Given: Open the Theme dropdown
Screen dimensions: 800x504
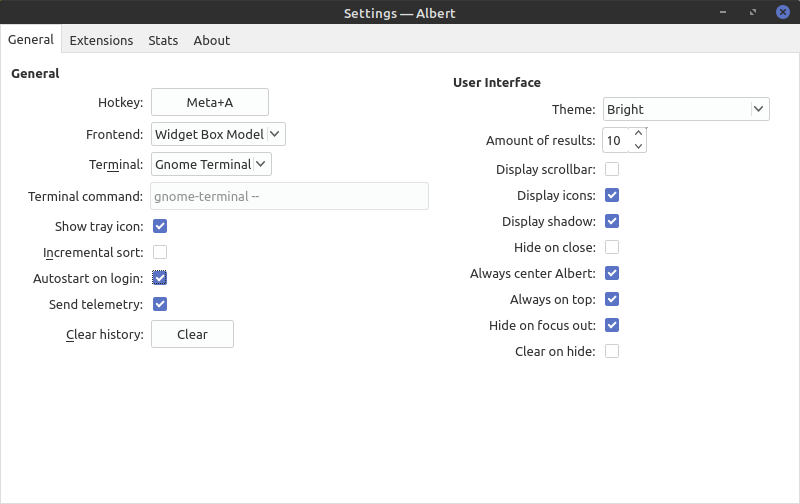Looking at the screenshot, I should pos(686,109).
